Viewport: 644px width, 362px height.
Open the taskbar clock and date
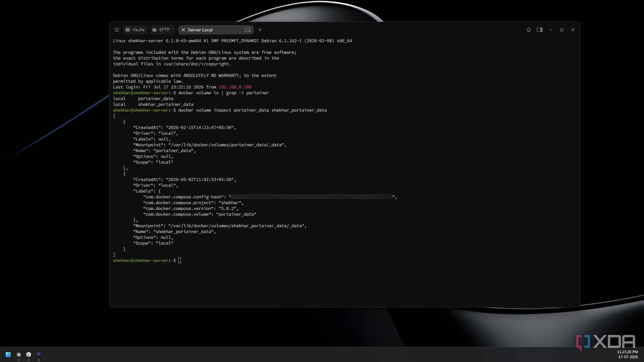(x=627, y=354)
